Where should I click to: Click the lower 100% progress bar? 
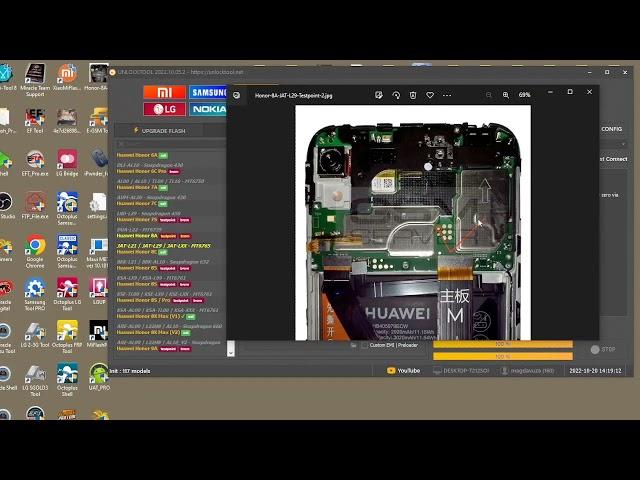pyautogui.click(x=503, y=357)
